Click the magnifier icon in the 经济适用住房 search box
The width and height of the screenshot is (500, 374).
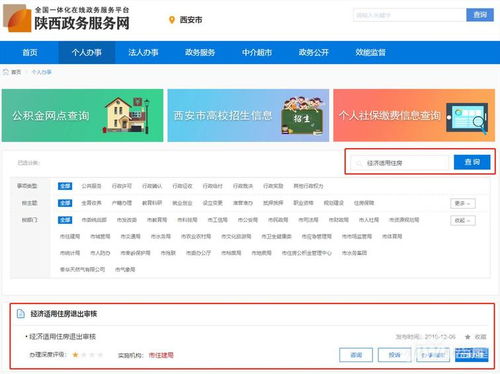(x=359, y=163)
